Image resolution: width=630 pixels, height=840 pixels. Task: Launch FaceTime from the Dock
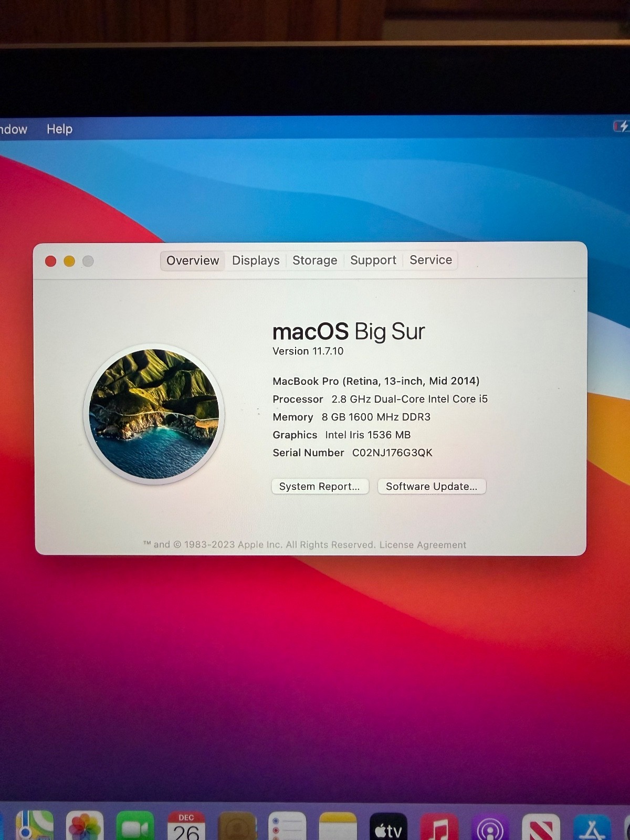pos(135,826)
